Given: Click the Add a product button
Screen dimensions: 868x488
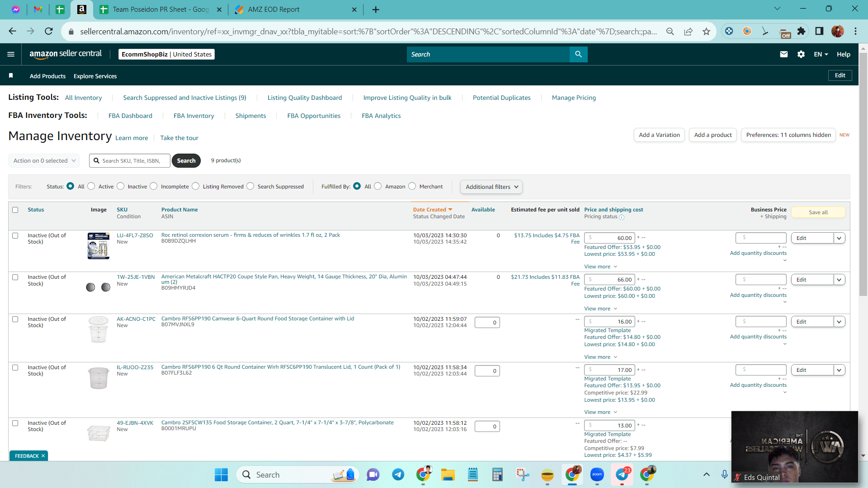Looking at the screenshot, I should pos(713,135).
